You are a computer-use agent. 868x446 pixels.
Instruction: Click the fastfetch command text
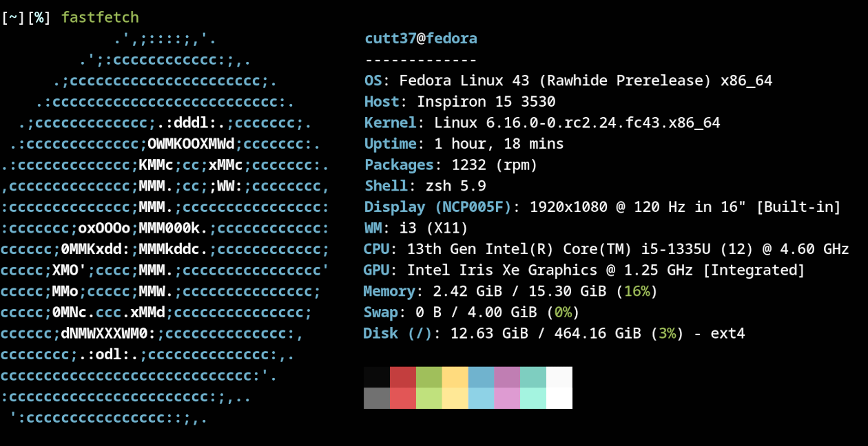(99, 17)
